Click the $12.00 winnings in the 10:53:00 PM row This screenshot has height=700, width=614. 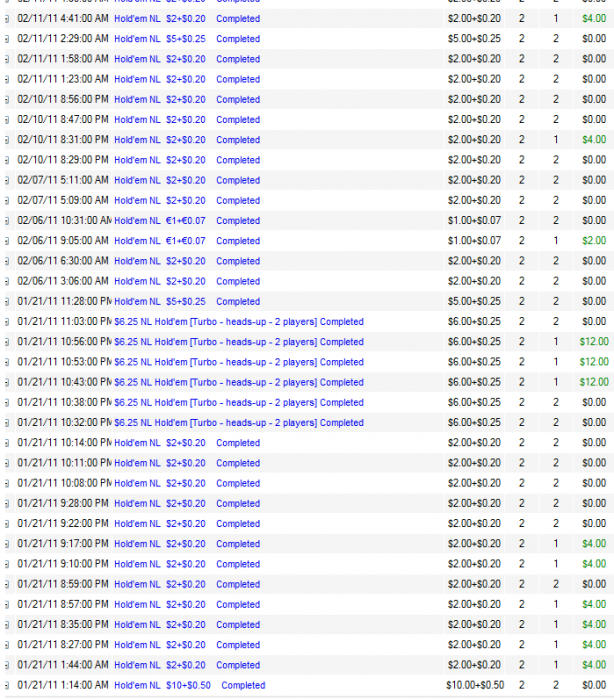click(x=594, y=362)
